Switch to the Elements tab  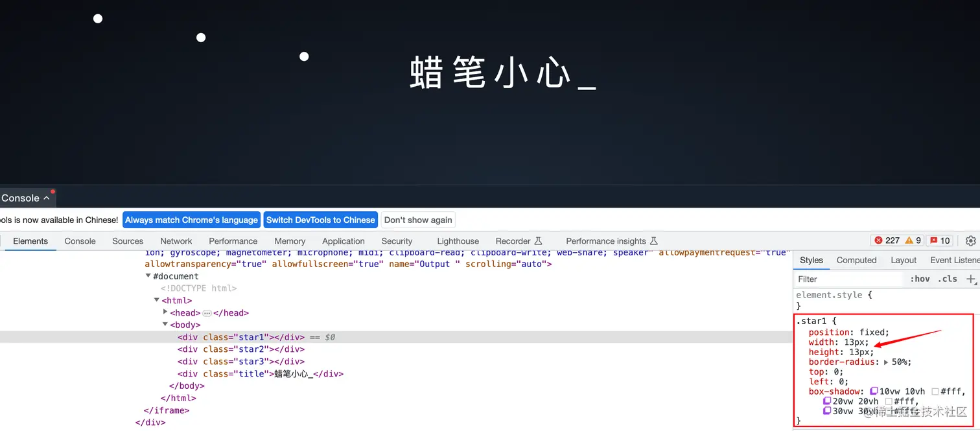click(30, 241)
